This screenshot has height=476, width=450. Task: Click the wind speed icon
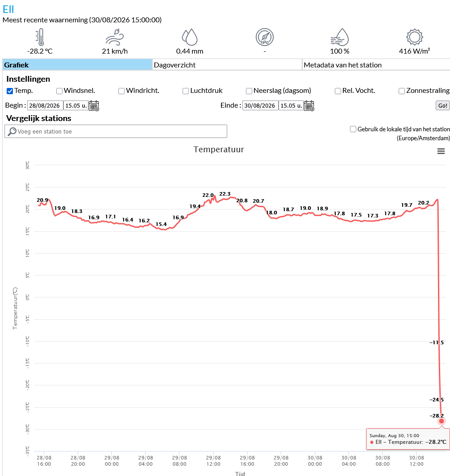pyautogui.click(x=115, y=37)
